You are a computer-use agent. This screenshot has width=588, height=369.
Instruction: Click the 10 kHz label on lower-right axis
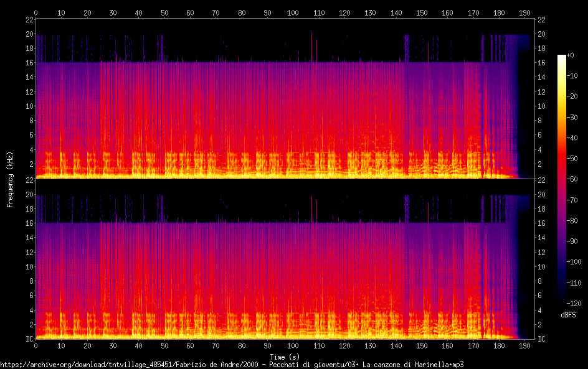pos(541,266)
